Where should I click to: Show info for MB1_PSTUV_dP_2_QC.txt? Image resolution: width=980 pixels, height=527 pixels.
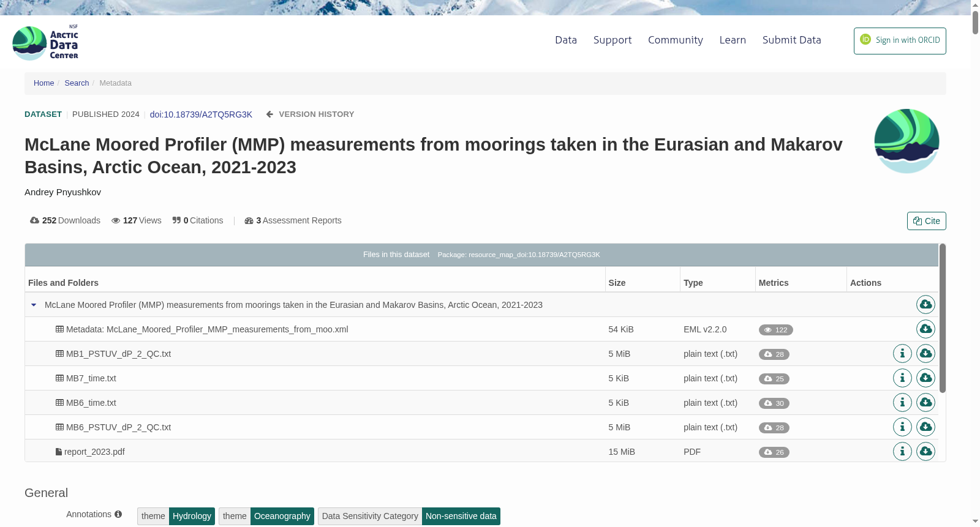902,353
